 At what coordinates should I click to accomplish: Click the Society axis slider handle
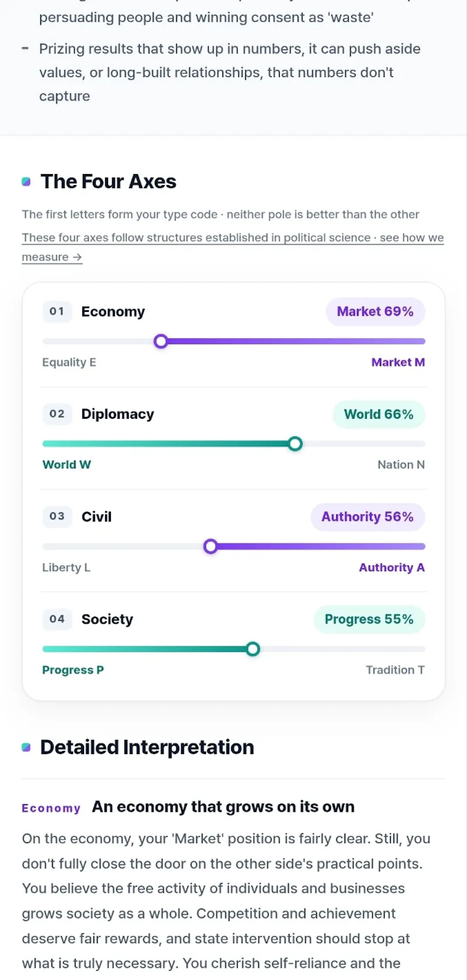[253, 649]
